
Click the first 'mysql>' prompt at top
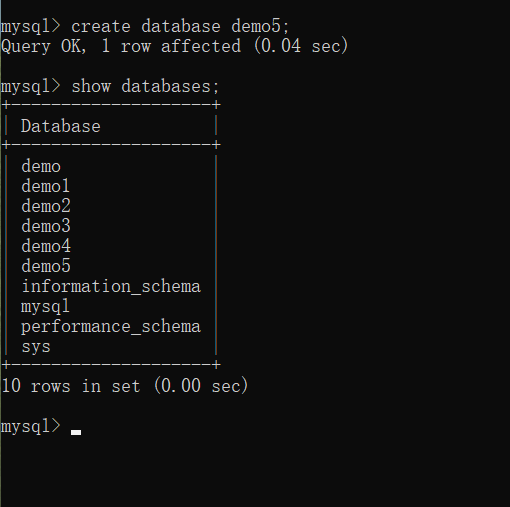click(x=31, y=27)
